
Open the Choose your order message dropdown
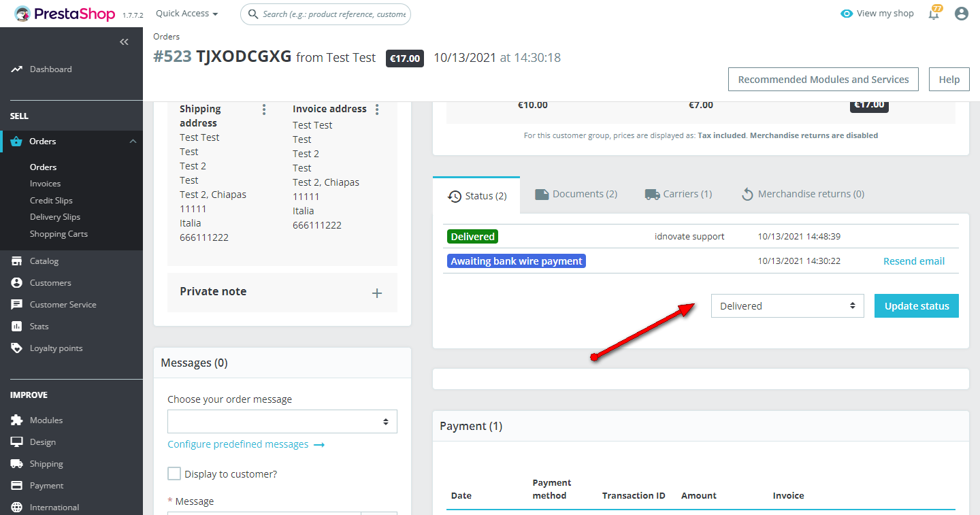pos(282,422)
